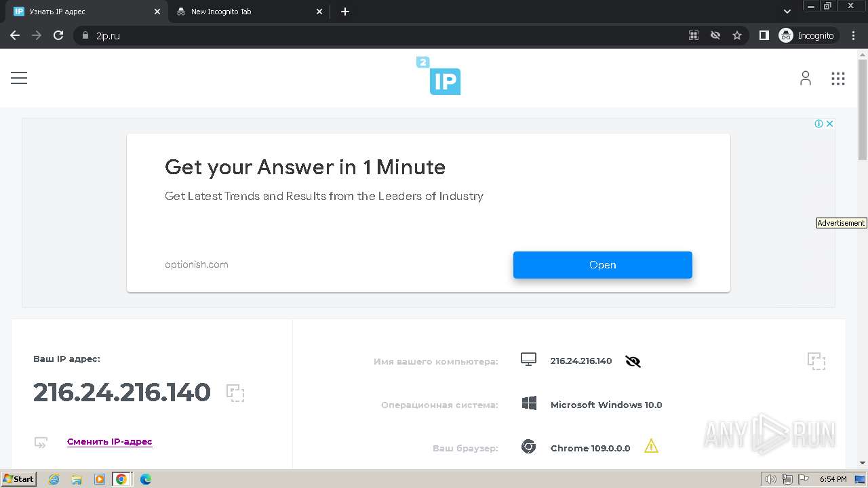Click the copy icon beside computer name
This screenshot has height=488, width=868.
point(816,361)
